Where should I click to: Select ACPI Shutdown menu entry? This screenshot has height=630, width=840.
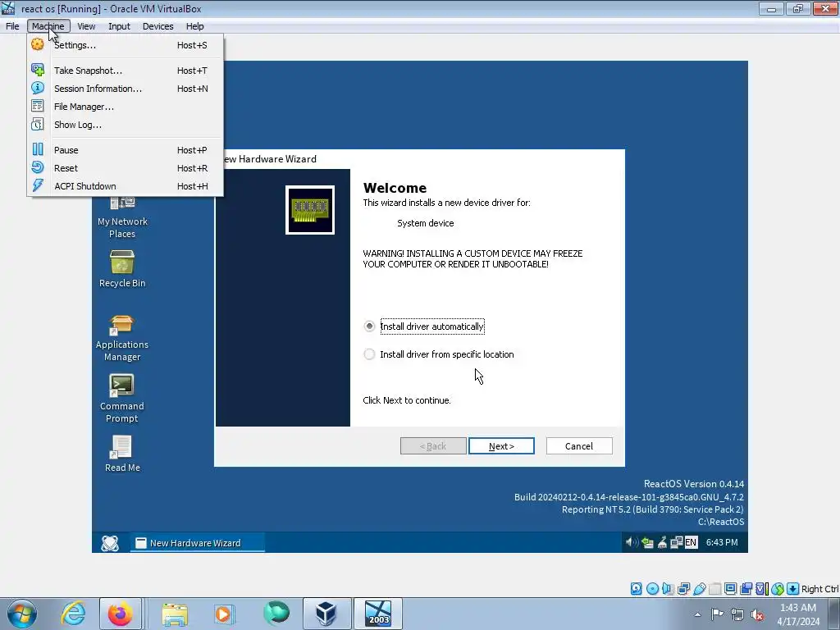coord(125,186)
